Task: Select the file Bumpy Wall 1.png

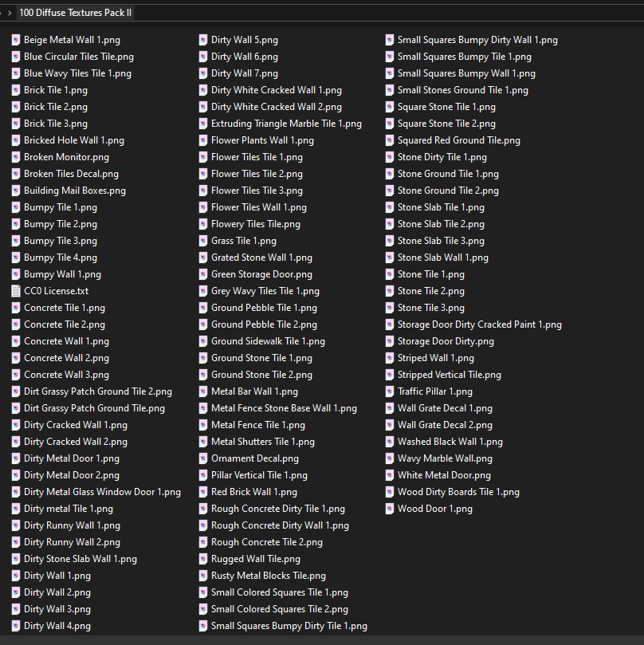Action: 62,274
